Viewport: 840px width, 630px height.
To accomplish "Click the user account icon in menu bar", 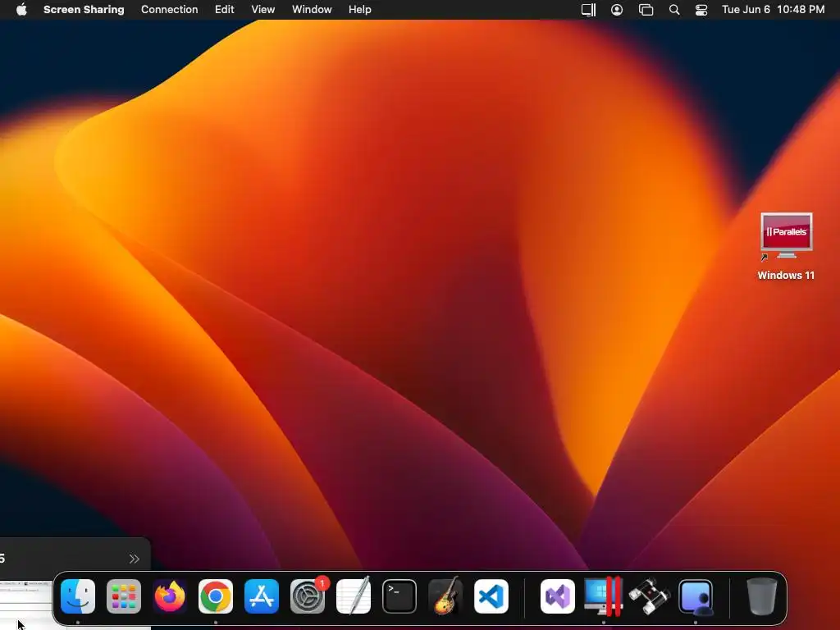I will (617, 10).
